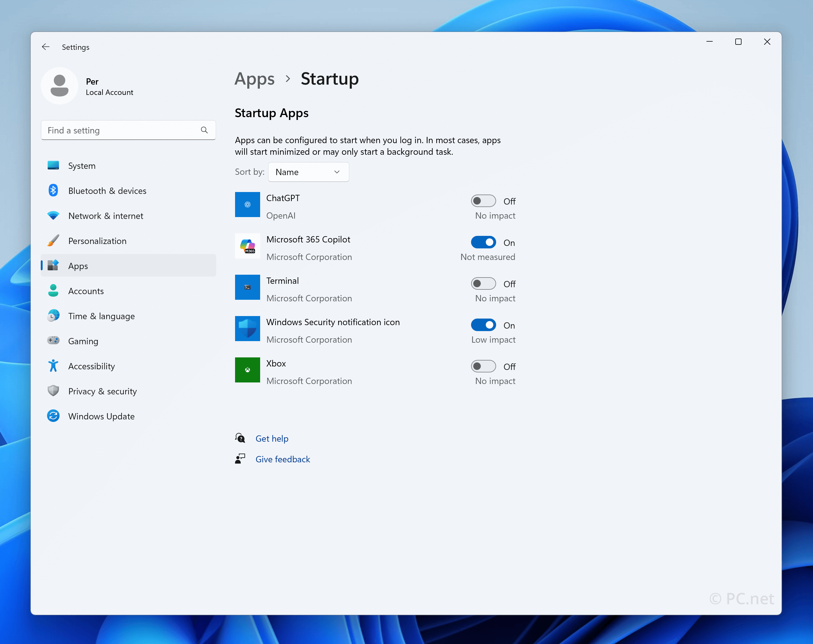This screenshot has height=644, width=813.
Task: Open the Sort by dropdown
Action: [x=308, y=172]
